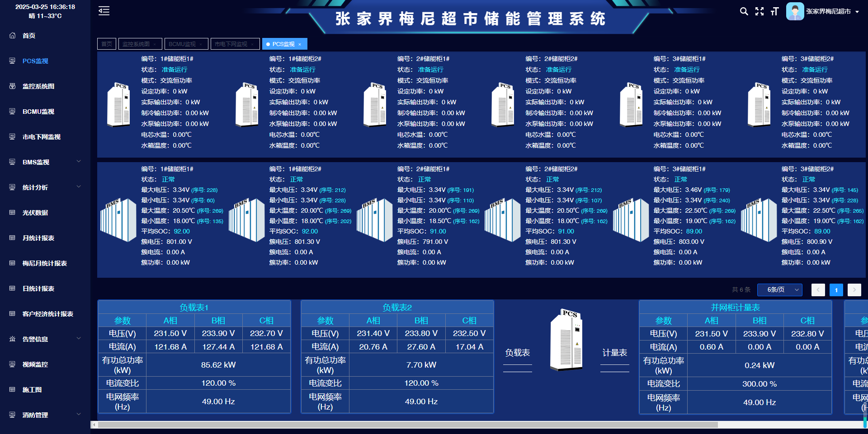Click the 负载表 label
The image size is (868, 434).
517,353
